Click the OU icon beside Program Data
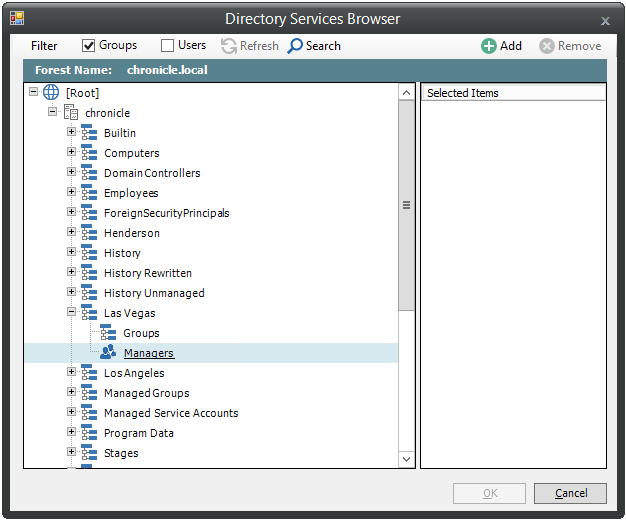The width and height of the screenshot is (626, 520). click(89, 433)
